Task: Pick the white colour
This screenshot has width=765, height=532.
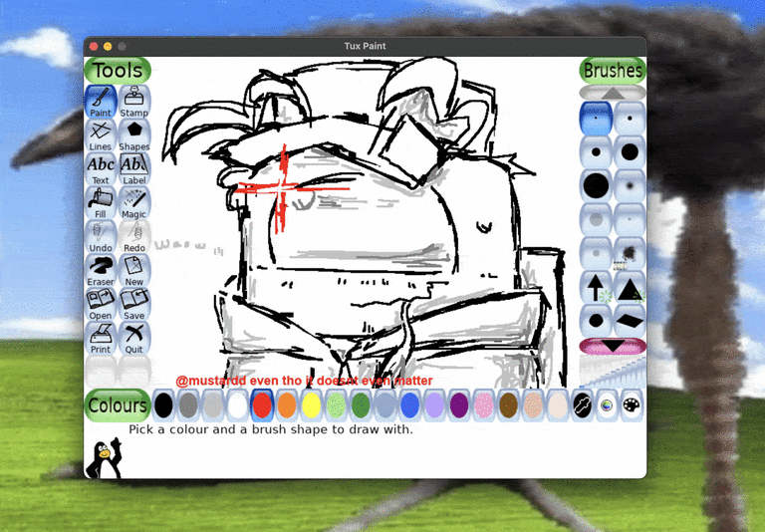Action: [238, 405]
